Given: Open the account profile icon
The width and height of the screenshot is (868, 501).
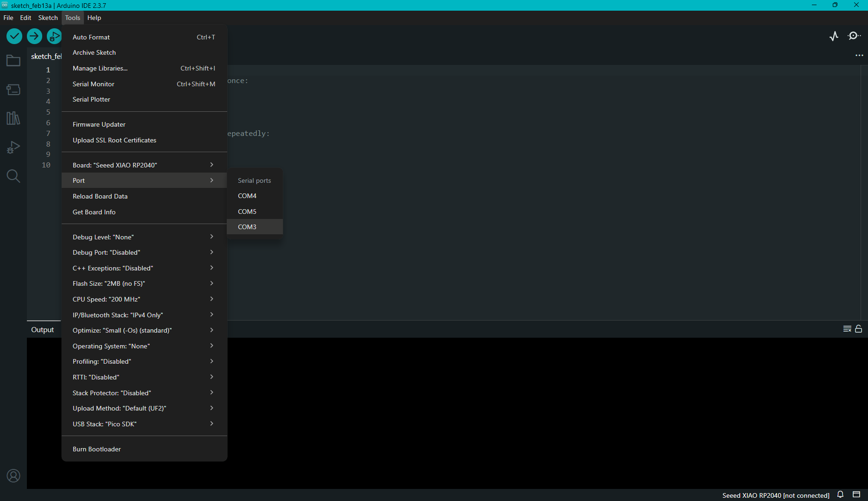Looking at the screenshot, I should pos(13,476).
